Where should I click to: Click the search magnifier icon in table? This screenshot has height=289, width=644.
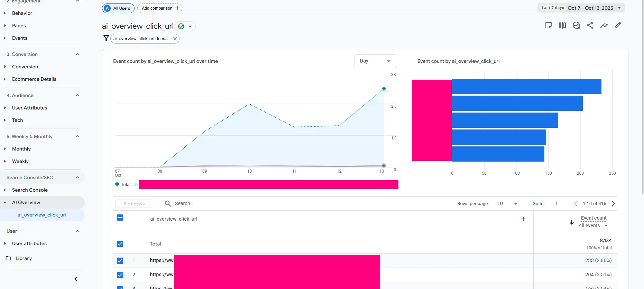coord(168,203)
